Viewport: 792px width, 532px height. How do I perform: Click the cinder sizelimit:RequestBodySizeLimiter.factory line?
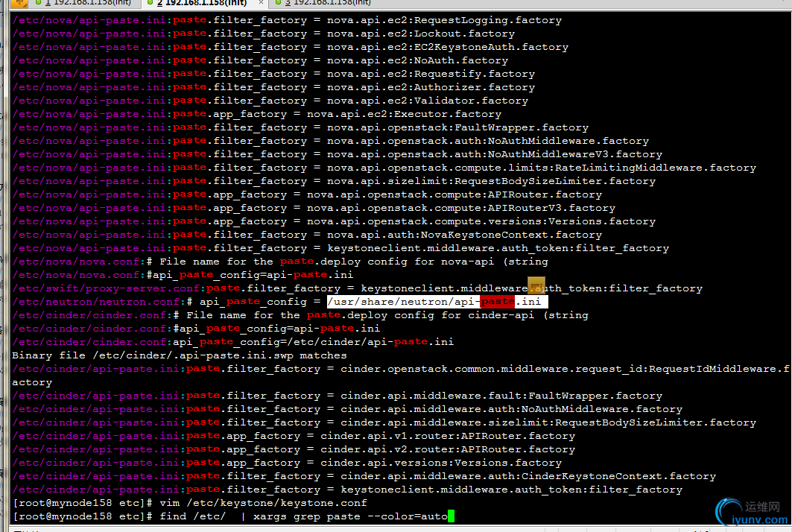384,422
